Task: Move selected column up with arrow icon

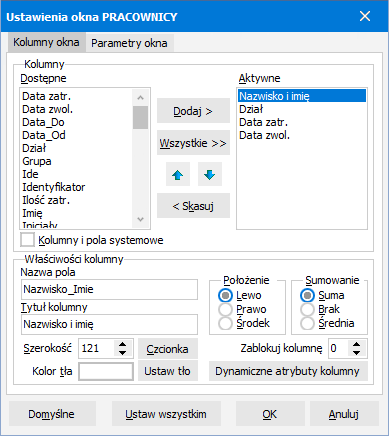Action: point(178,174)
